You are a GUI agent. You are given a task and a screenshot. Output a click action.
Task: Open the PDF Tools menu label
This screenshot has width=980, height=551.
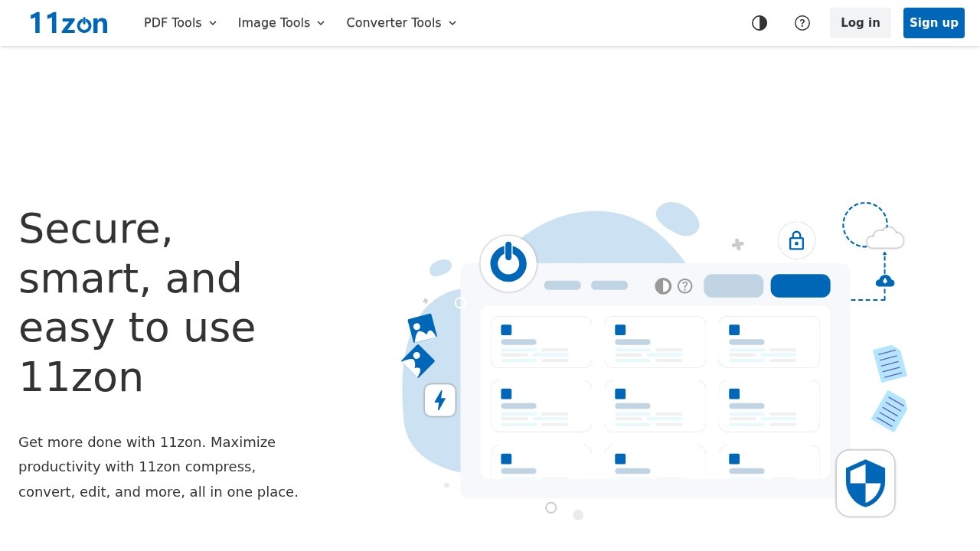pos(172,23)
